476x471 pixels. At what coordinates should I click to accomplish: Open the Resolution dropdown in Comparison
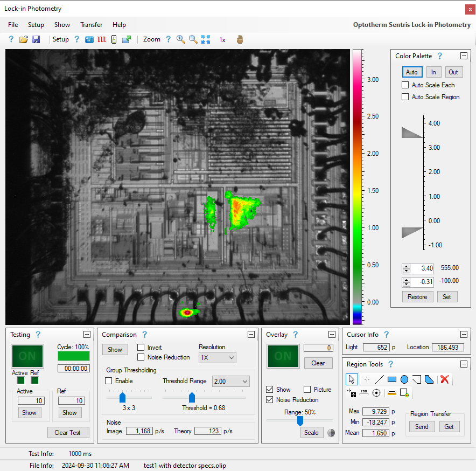point(217,357)
